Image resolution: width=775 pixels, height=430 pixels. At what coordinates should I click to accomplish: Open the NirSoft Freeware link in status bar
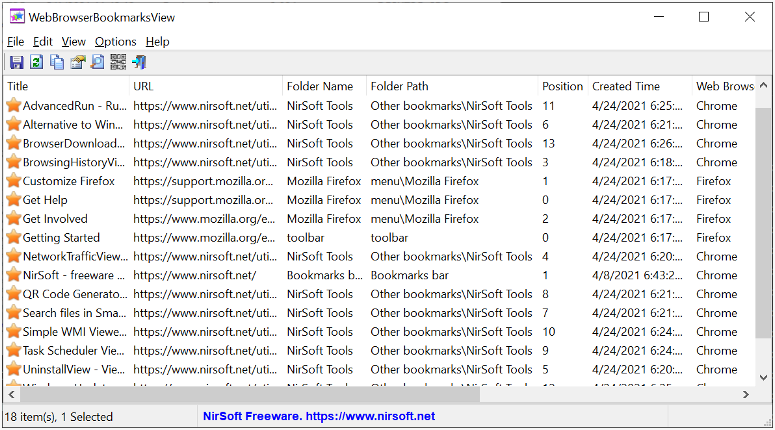319,416
